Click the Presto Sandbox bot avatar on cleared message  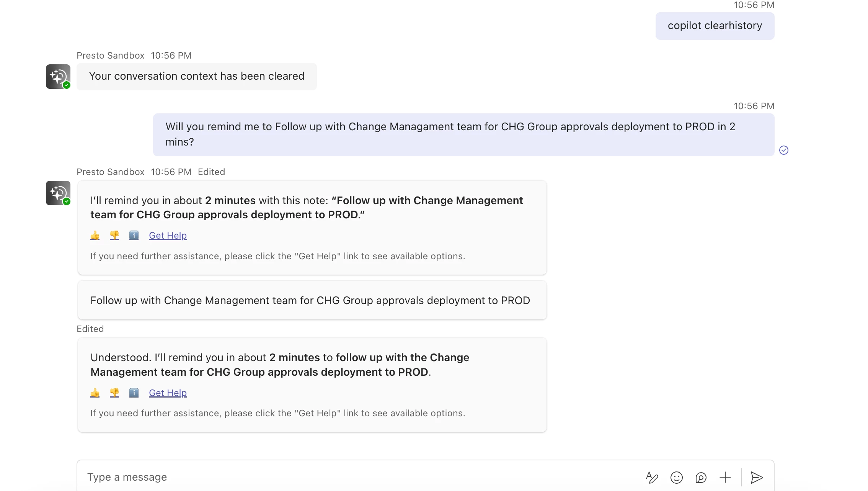(58, 77)
